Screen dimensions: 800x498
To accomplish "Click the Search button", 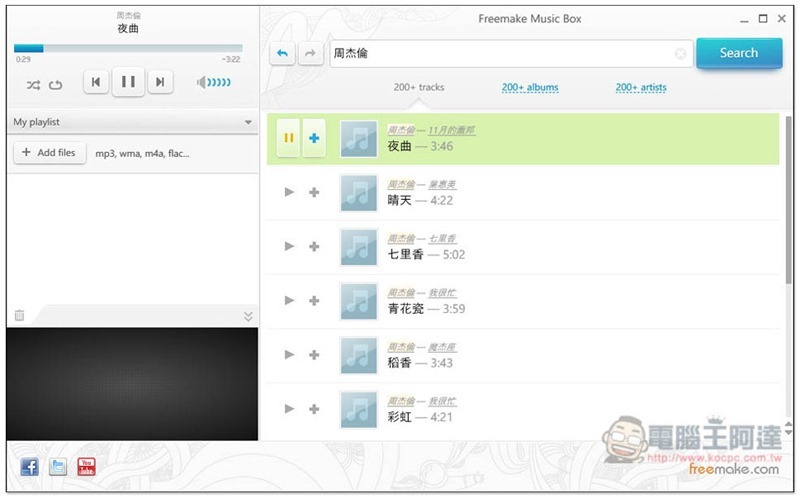I will point(739,53).
